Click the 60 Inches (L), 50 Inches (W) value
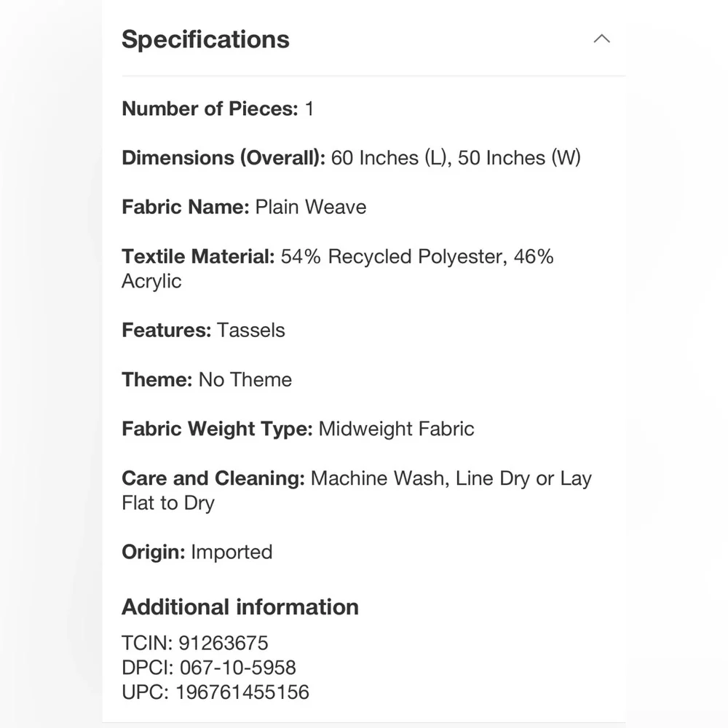 tap(456, 158)
